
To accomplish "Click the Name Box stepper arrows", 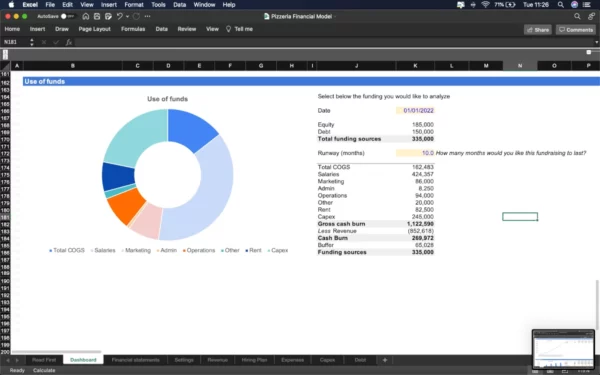I will point(32,42).
